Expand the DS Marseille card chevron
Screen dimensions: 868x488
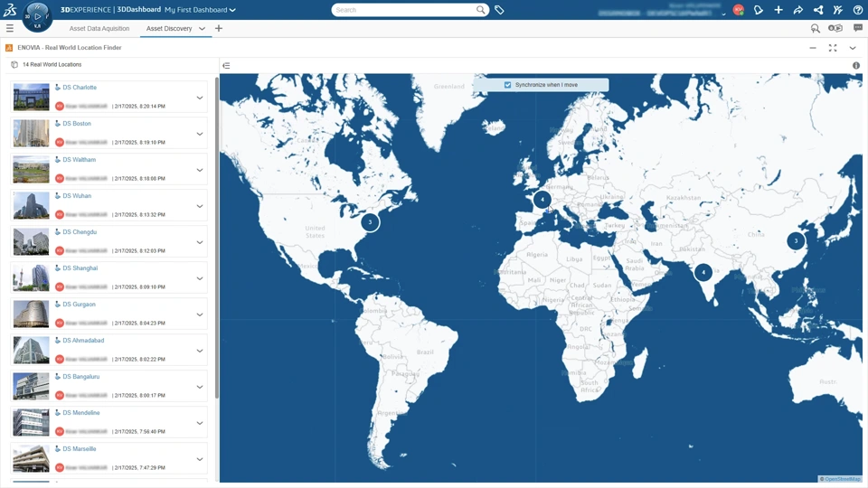[200, 459]
